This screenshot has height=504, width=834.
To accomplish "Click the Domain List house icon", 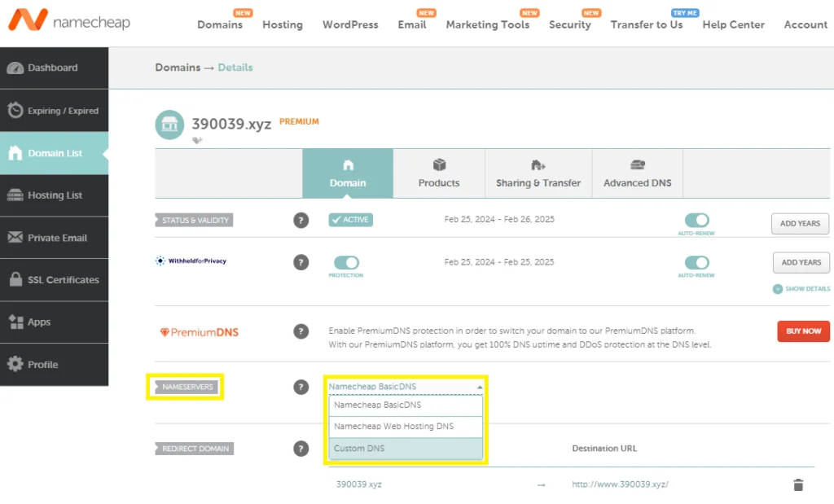I will tap(15, 153).
